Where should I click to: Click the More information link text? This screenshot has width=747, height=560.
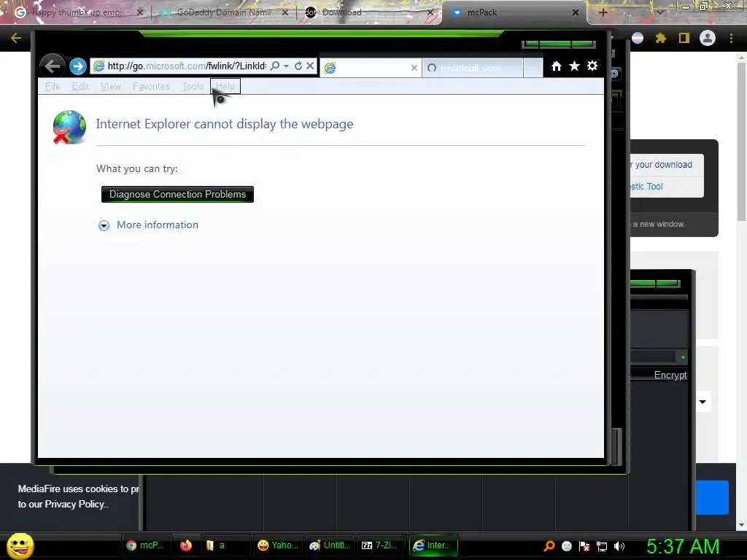tap(158, 225)
